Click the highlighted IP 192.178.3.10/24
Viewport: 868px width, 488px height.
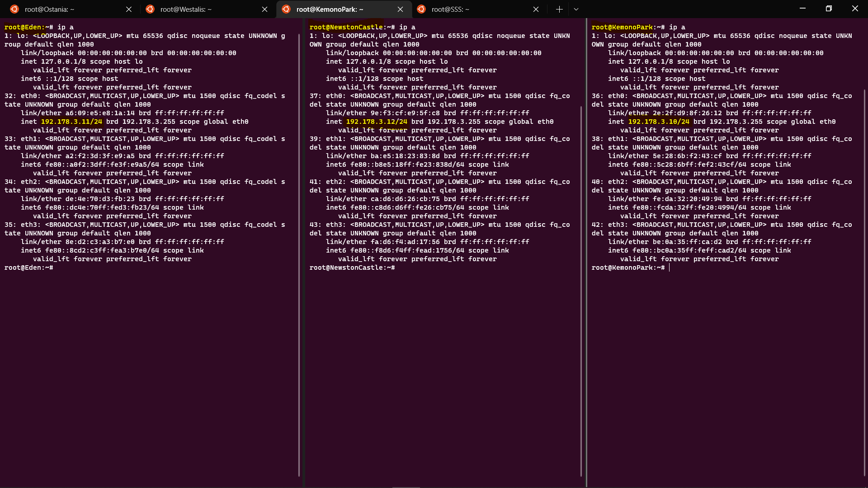tap(659, 122)
